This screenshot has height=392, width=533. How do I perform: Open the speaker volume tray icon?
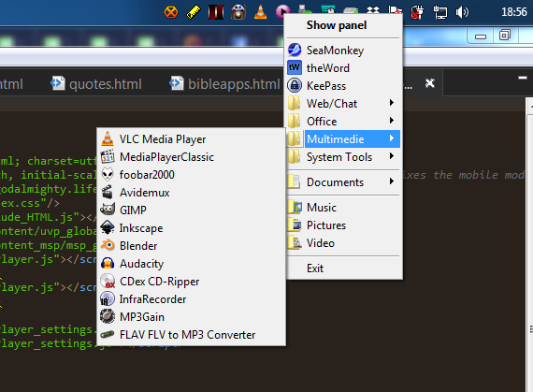462,12
